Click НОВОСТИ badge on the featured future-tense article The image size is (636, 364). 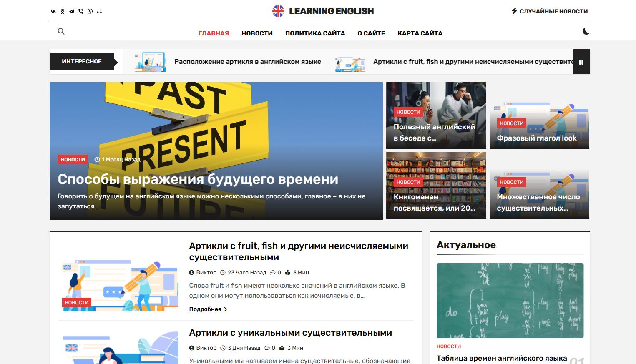(73, 160)
